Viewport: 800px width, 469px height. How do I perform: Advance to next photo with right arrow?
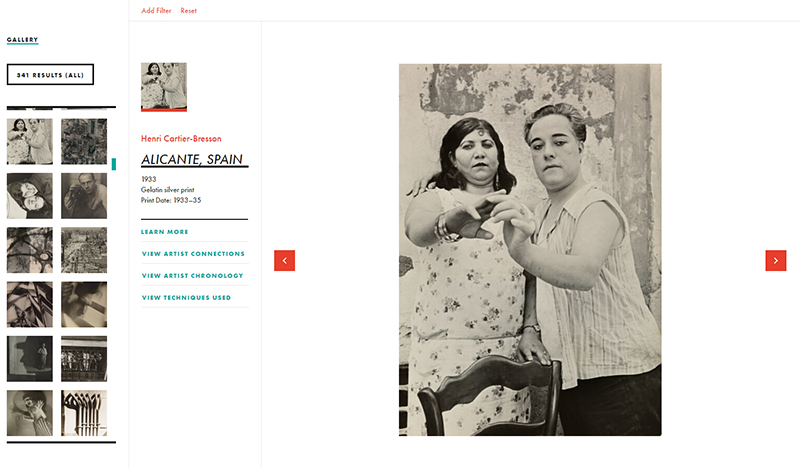coord(776,260)
